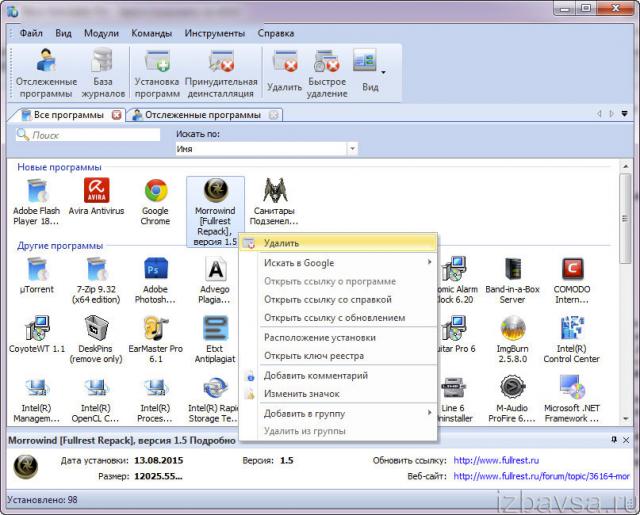This screenshot has width=640, height=515.
Task: Expand Искать в Google submenu
Action: click(x=338, y=263)
